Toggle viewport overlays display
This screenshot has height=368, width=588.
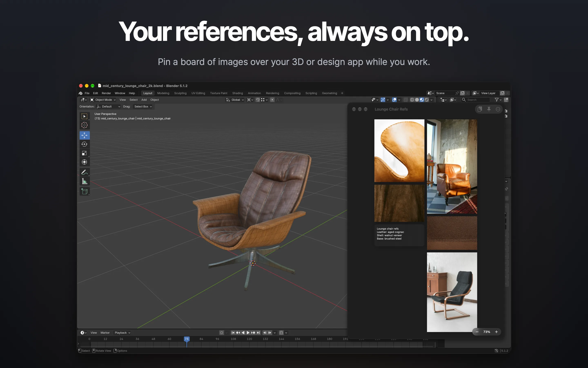coord(394,100)
